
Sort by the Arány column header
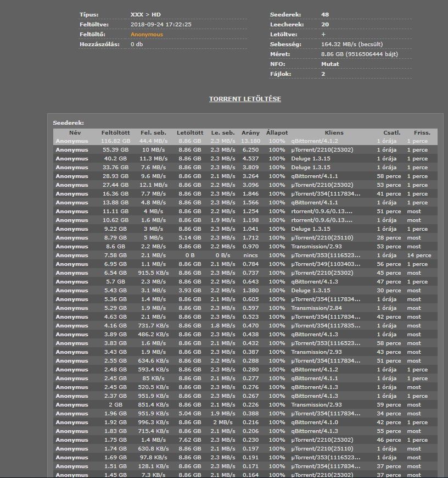[250, 132]
